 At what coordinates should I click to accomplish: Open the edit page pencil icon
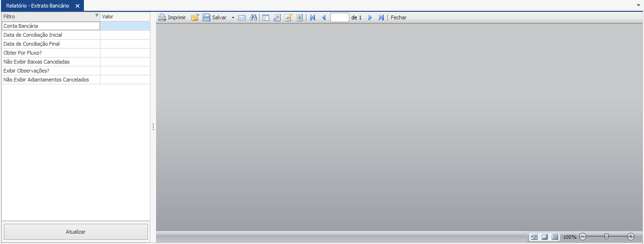pyautogui.click(x=289, y=17)
